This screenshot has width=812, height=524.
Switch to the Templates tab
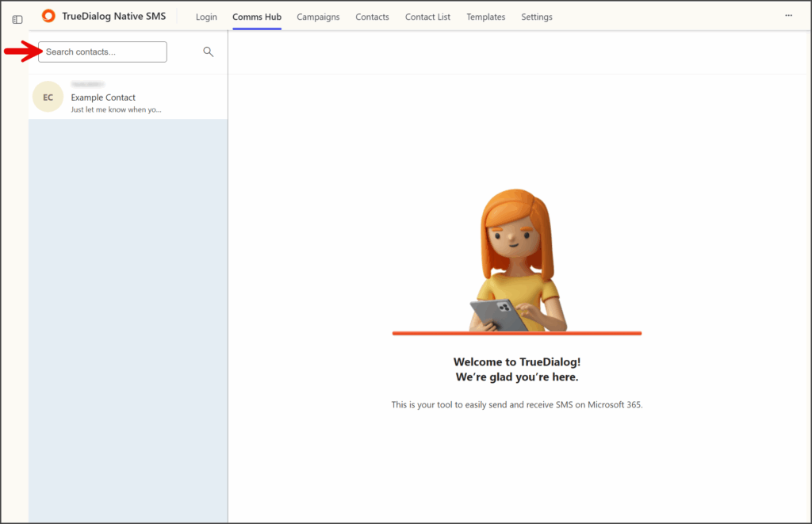(x=486, y=17)
